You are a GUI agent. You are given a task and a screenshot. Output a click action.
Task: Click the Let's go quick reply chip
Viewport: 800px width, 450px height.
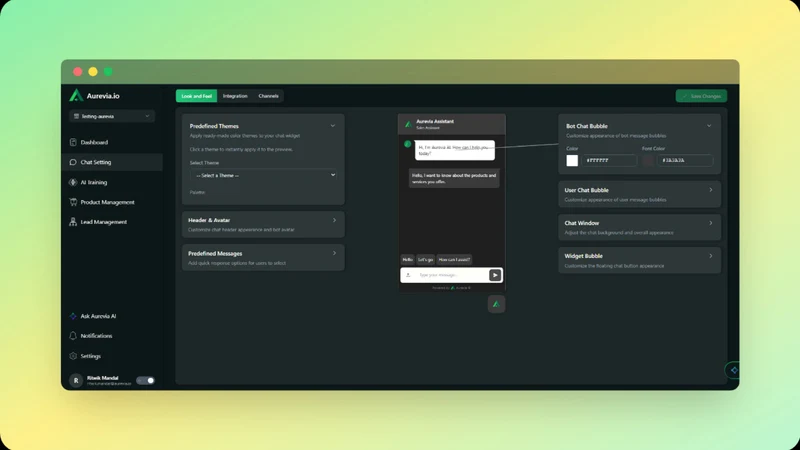[426, 260]
